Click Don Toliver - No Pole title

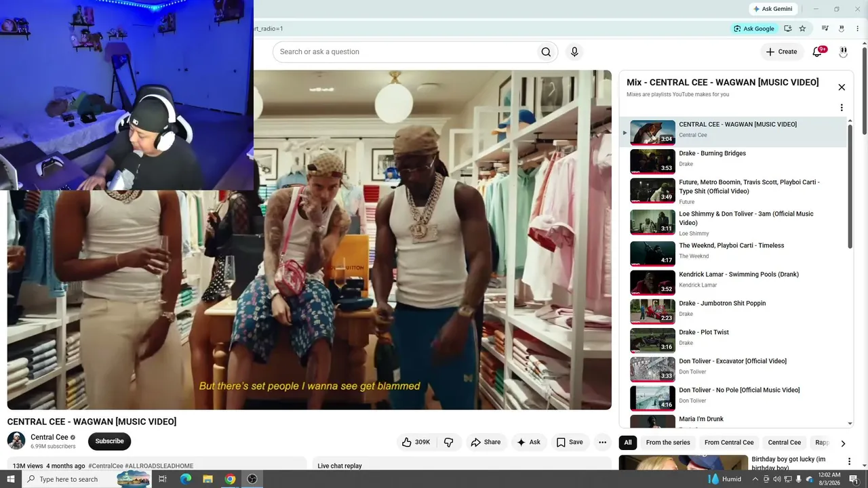(739, 390)
